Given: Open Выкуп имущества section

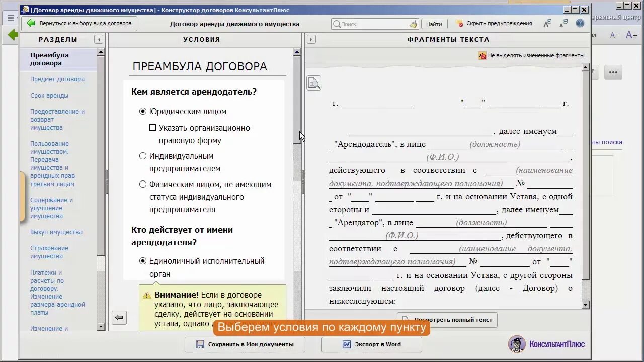Looking at the screenshot, I should [56, 232].
